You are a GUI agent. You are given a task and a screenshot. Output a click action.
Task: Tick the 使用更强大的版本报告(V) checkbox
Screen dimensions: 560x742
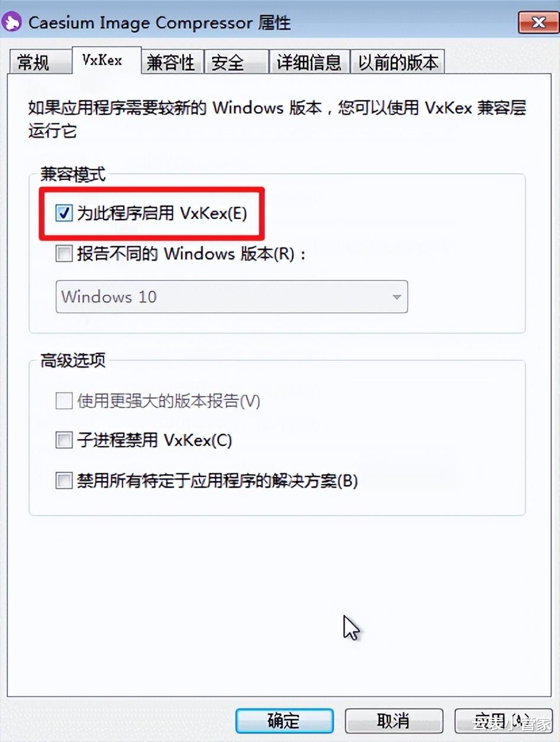[64, 402]
